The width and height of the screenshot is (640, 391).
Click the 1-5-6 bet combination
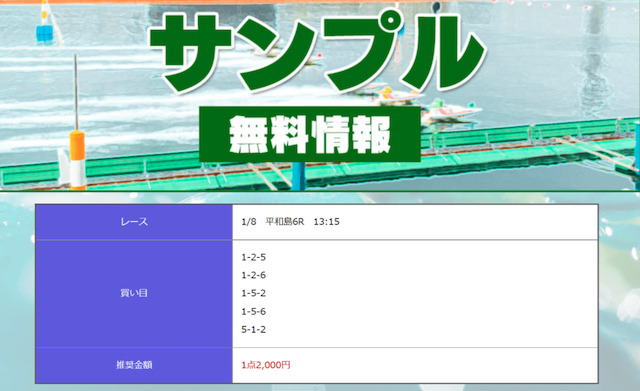(x=253, y=311)
